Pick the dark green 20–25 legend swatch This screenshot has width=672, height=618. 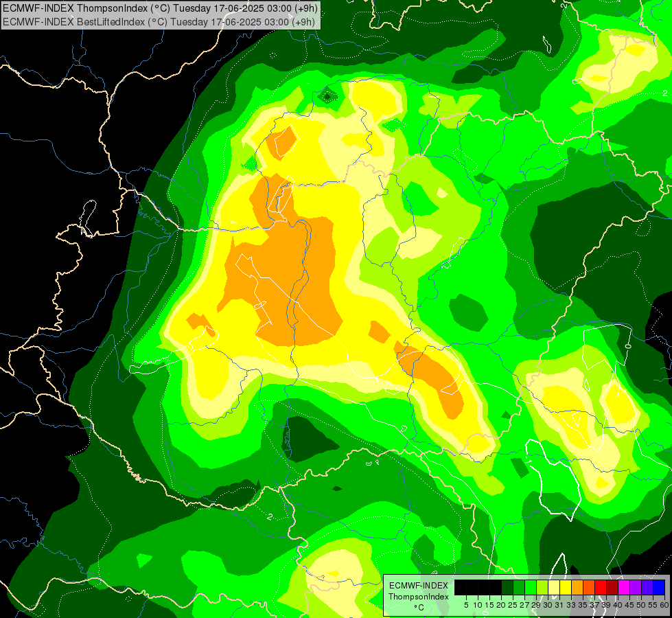(x=507, y=587)
